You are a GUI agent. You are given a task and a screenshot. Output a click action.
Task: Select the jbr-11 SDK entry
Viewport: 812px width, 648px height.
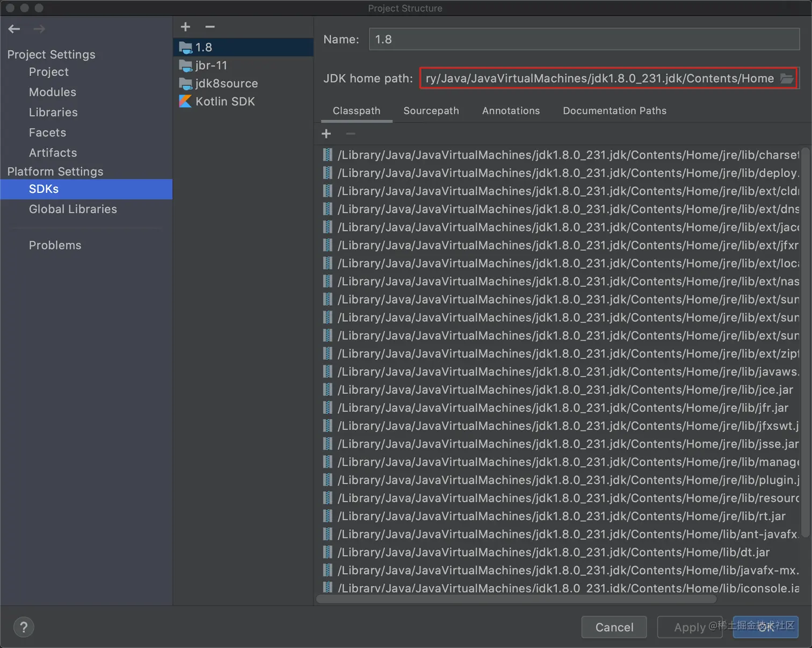pyautogui.click(x=243, y=66)
